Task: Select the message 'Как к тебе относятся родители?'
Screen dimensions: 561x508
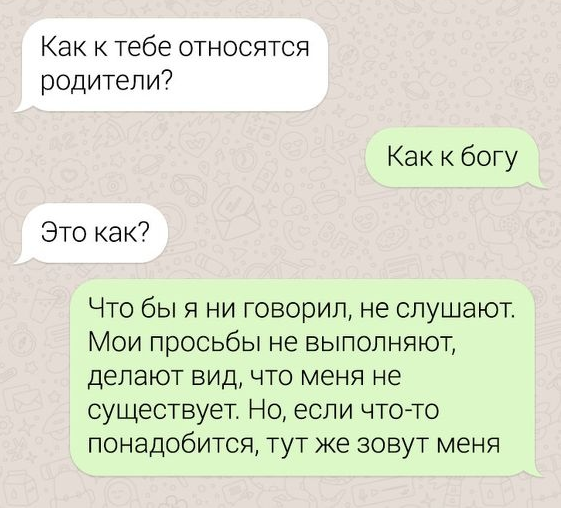Action: point(172,65)
